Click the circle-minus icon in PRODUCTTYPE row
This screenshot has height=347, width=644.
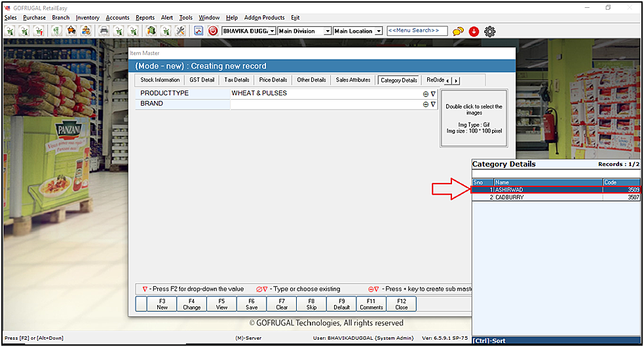coord(425,94)
